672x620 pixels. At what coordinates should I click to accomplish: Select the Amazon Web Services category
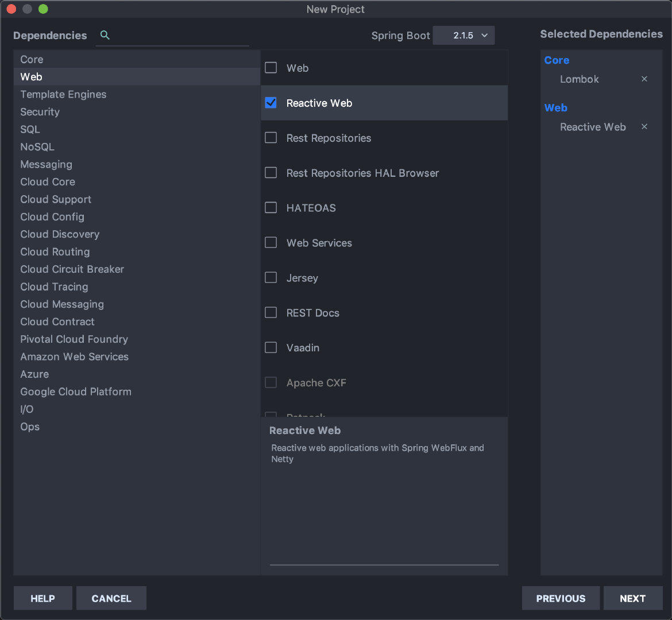click(x=137, y=356)
